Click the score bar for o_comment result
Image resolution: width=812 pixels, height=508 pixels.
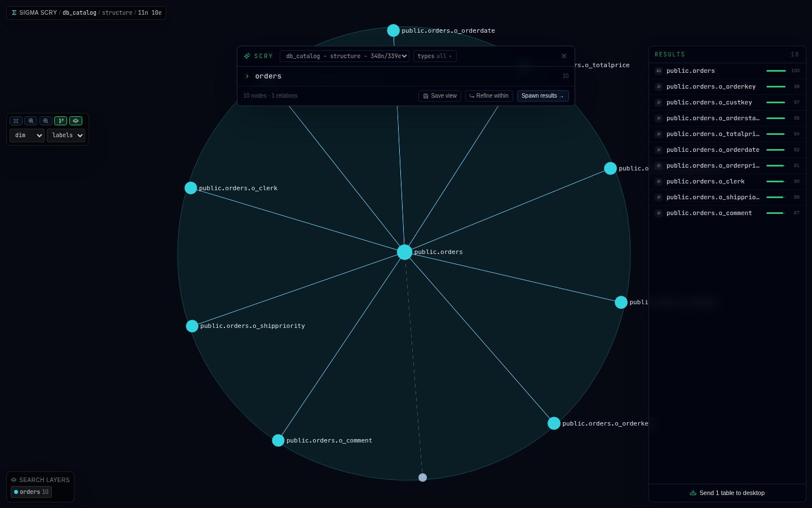[776, 213]
